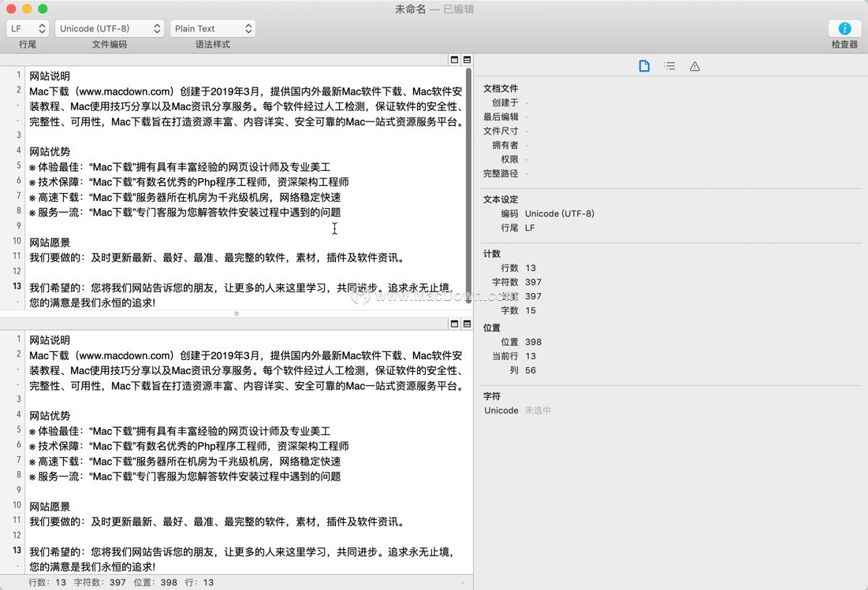Viewport: 868px width, 590px height.
Task: Split the lower editor pane again
Action: point(468,324)
